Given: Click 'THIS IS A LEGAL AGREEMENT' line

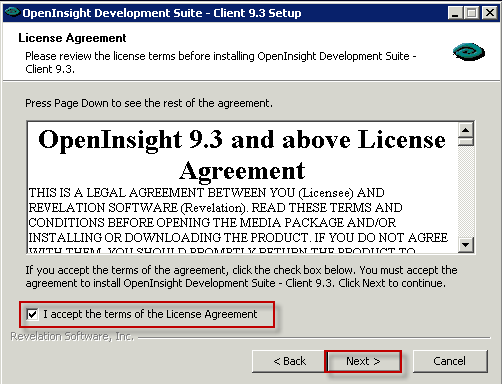Looking at the screenshot, I should coord(207,193).
